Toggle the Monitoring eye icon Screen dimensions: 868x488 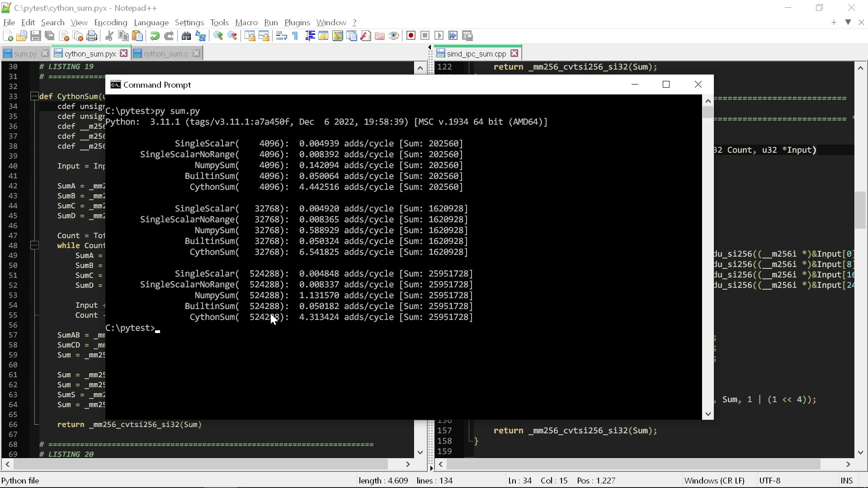coord(394,36)
